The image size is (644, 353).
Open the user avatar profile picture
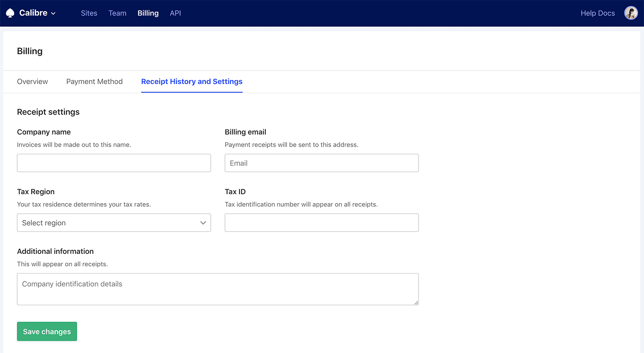631,13
